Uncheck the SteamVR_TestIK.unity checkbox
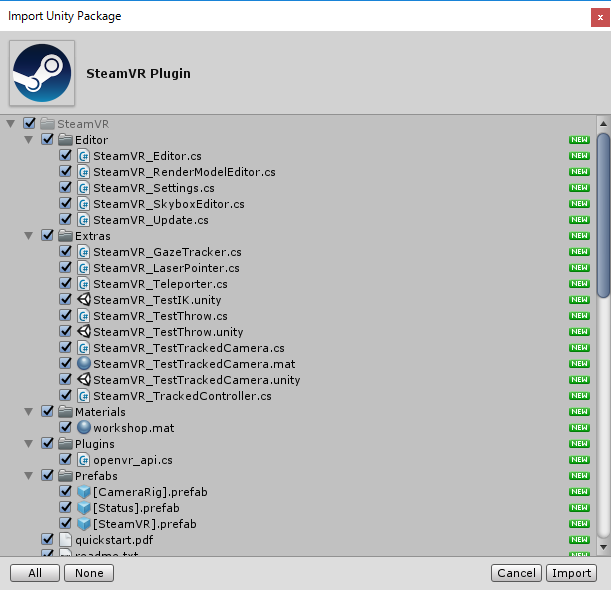Image resolution: width=611 pixels, height=590 pixels. tap(65, 299)
